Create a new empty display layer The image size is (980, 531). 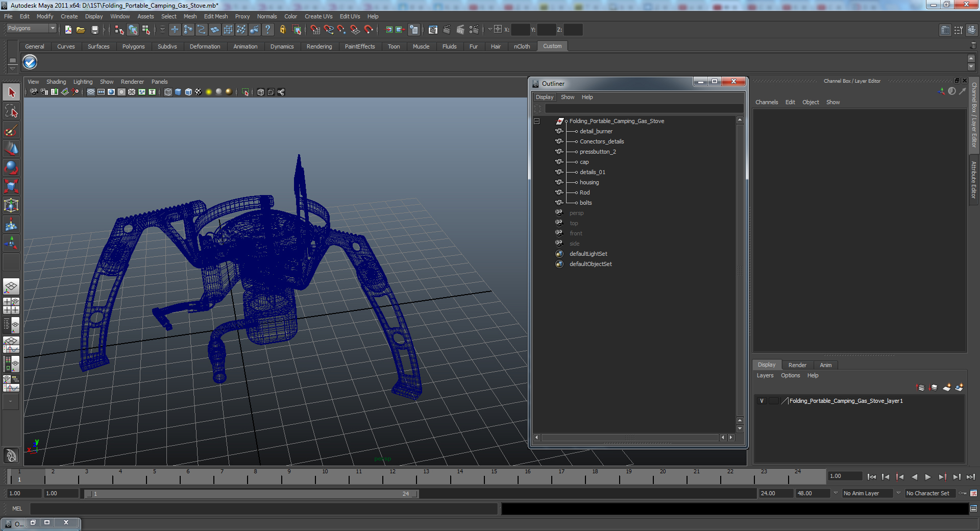(946, 388)
